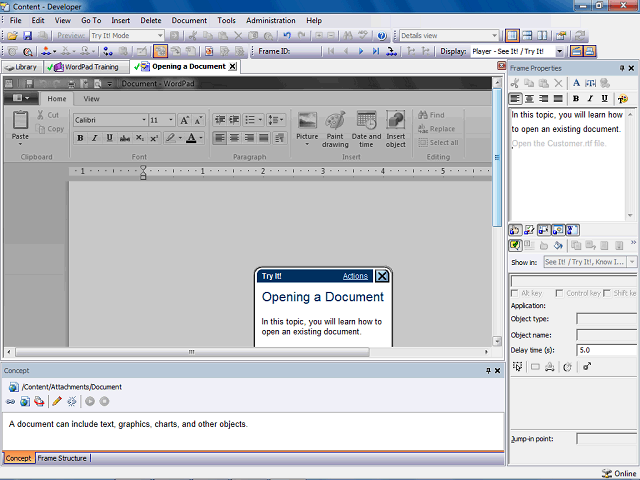Go to the next frame

[x=361, y=51]
